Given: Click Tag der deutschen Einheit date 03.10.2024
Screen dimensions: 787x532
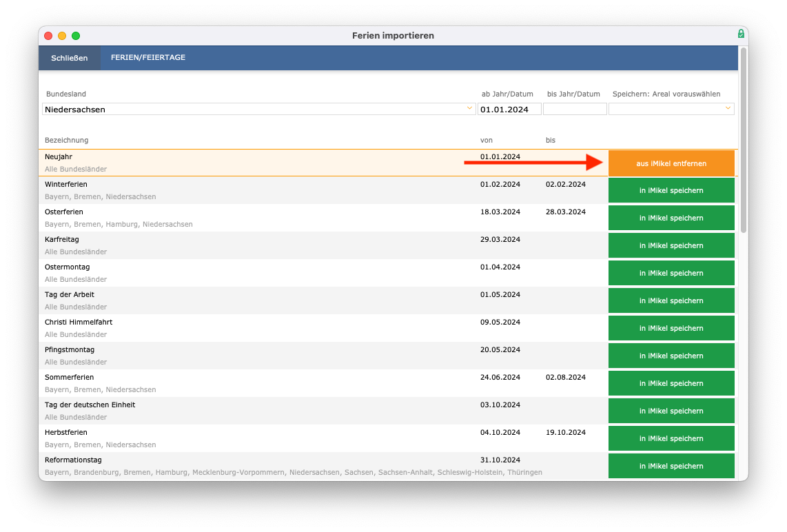Looking at the screenshot, I should 500,405.
